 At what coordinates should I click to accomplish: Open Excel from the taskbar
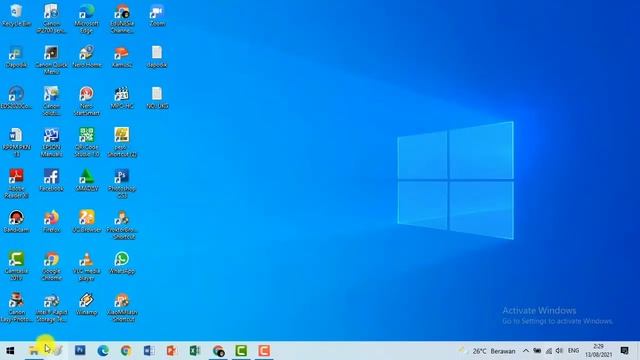coord(195,351)
